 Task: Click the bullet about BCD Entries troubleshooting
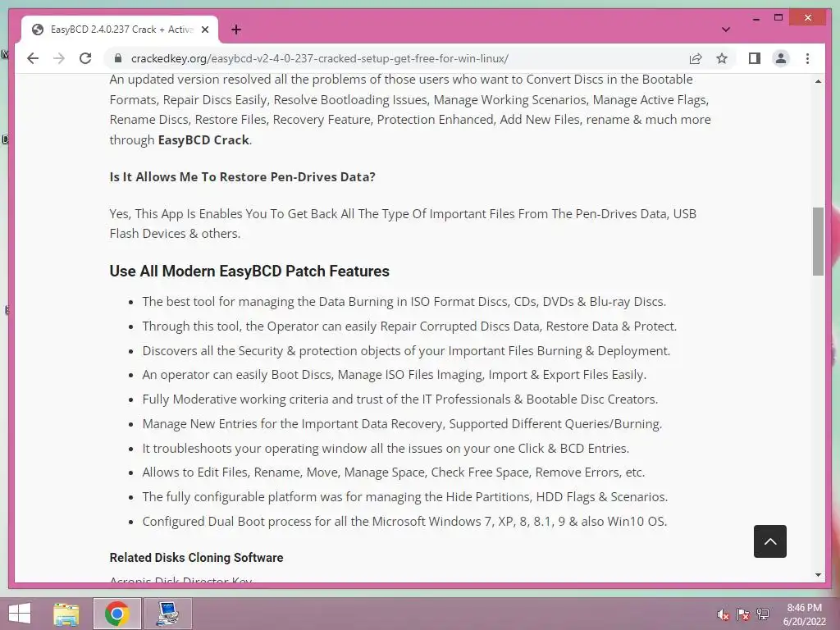[386, 449]
